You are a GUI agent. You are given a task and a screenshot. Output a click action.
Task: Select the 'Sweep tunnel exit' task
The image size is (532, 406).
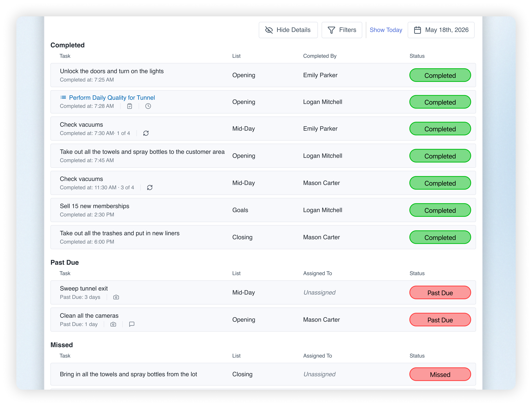coord(263,292)
